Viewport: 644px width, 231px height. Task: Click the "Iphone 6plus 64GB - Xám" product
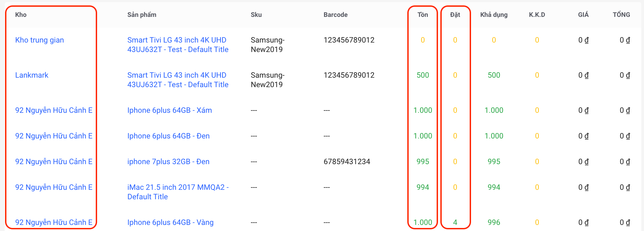coord(169,110)
